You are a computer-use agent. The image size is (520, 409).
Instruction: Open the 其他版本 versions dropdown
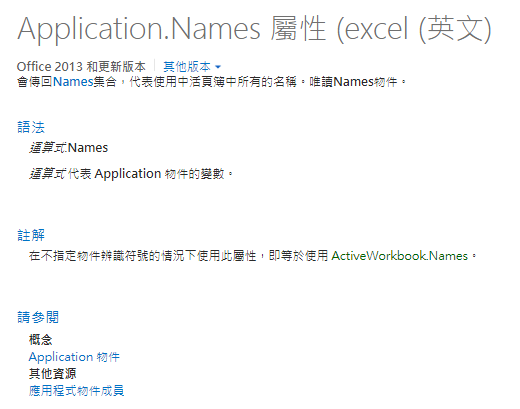192,67
